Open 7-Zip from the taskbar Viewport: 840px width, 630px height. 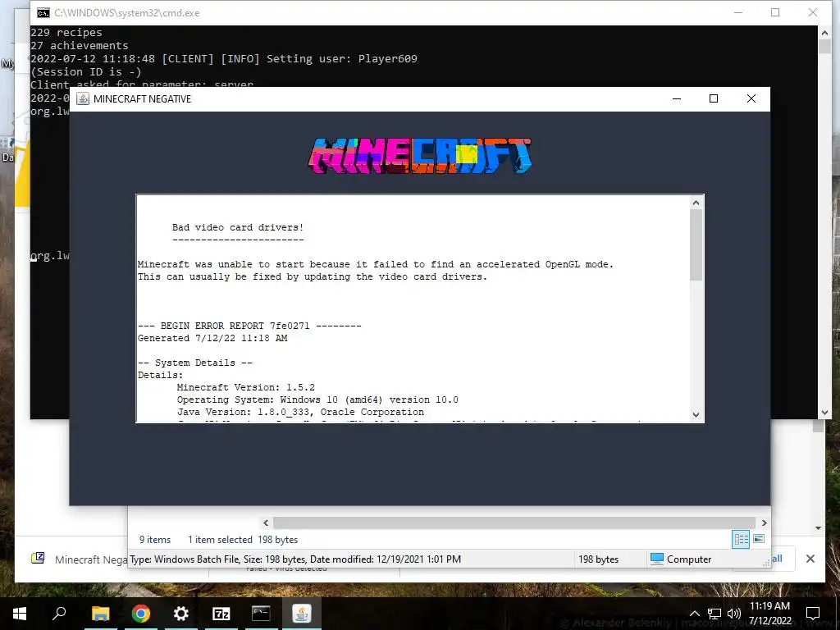tap(221, 614)
